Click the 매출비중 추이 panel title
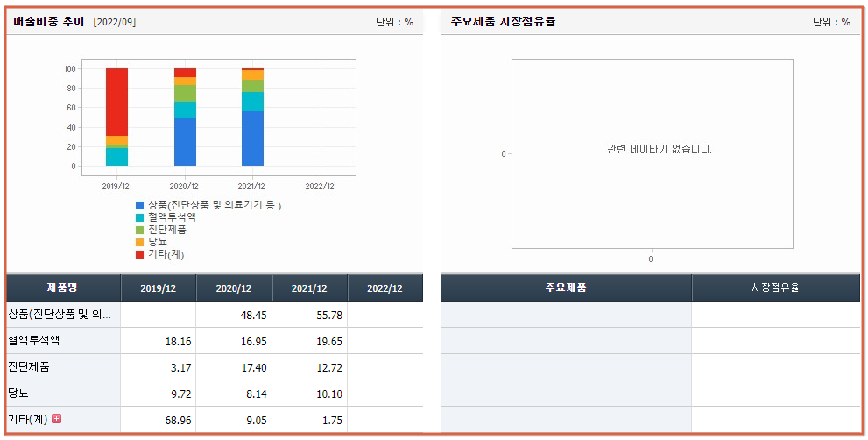This screenshot has height=440, width=868. coord(49,22)
